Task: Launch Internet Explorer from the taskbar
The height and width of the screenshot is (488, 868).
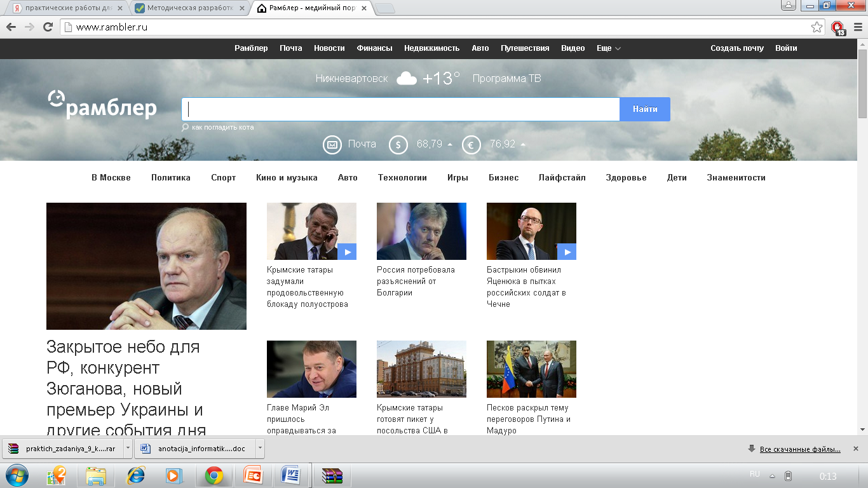Action: (x=135, y=475)
